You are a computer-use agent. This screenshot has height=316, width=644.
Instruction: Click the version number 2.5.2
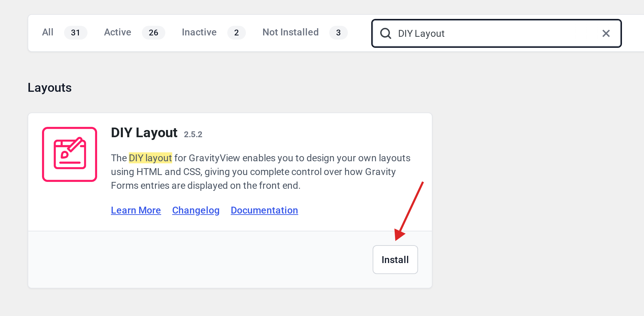click(193, 134)
